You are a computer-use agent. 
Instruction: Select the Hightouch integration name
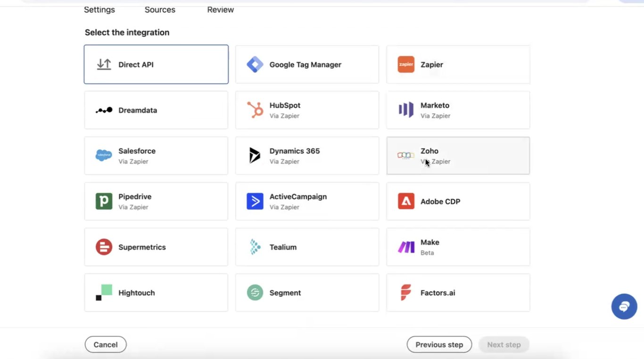click(x=137, y=293)
